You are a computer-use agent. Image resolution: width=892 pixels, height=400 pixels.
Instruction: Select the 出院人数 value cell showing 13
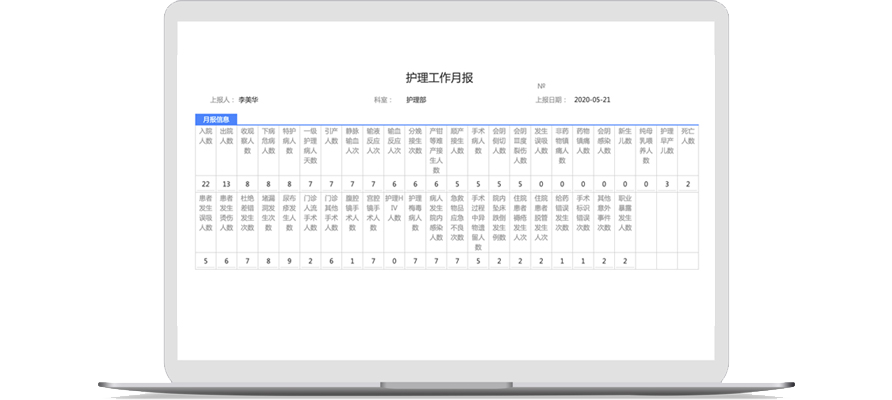[x=226, y=184]
